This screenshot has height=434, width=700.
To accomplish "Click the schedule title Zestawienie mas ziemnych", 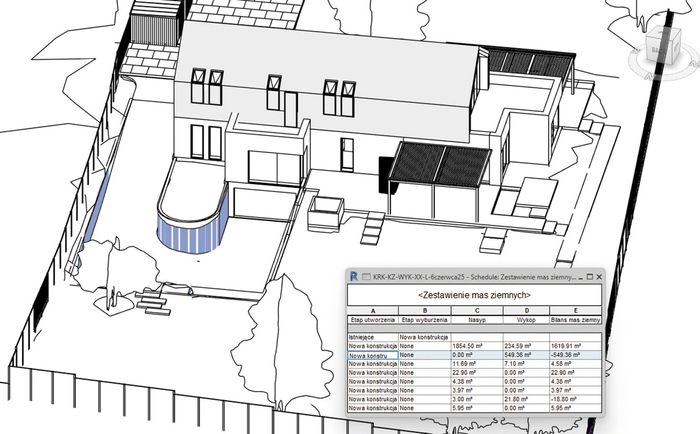I will pyautogui.click(x=475, y=295).
